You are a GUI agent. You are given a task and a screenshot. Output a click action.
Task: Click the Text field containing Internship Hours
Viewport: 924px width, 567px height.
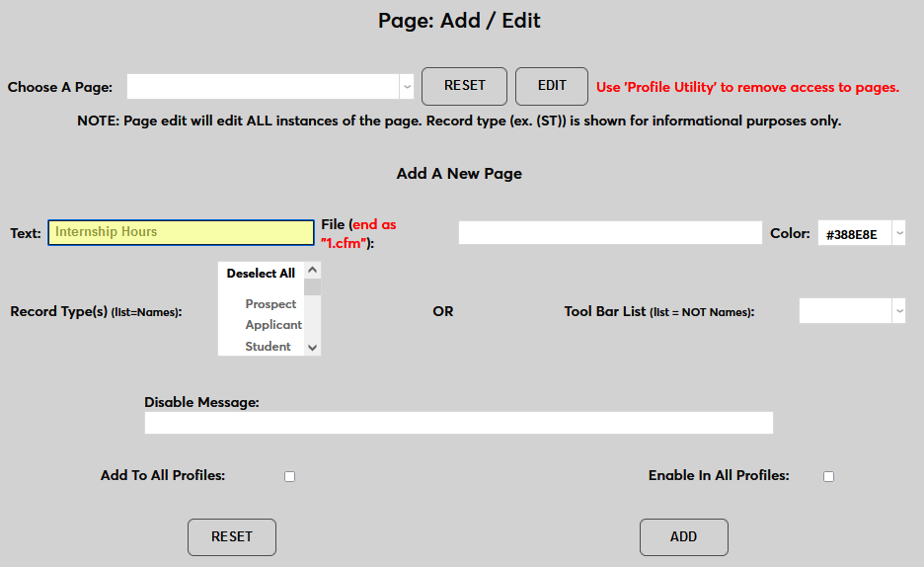181,232
